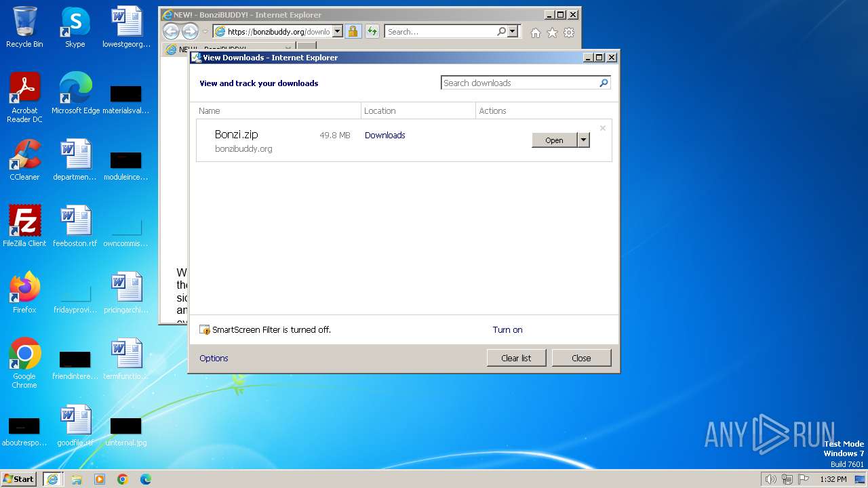Select the Bonzi.zip file name
868x488 pixels.
[x=236, y=134]
